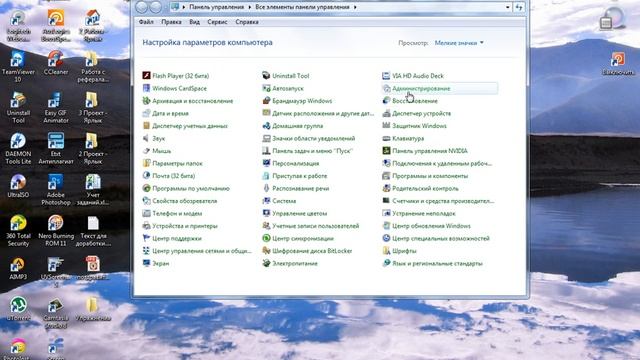
Task: Click the Защитник Windows icon
Action: (x=386, y=126)
